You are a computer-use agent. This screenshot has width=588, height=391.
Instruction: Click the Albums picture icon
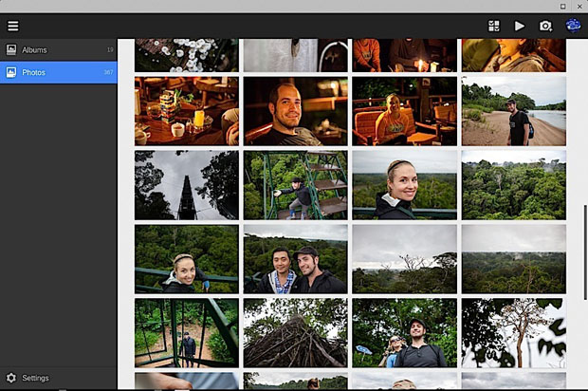(11, 49)
